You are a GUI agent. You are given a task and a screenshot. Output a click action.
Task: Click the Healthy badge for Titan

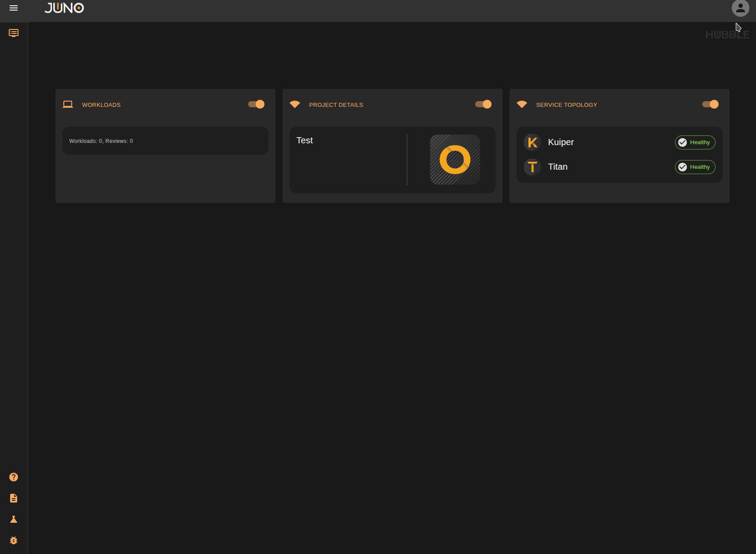(695, 167)
